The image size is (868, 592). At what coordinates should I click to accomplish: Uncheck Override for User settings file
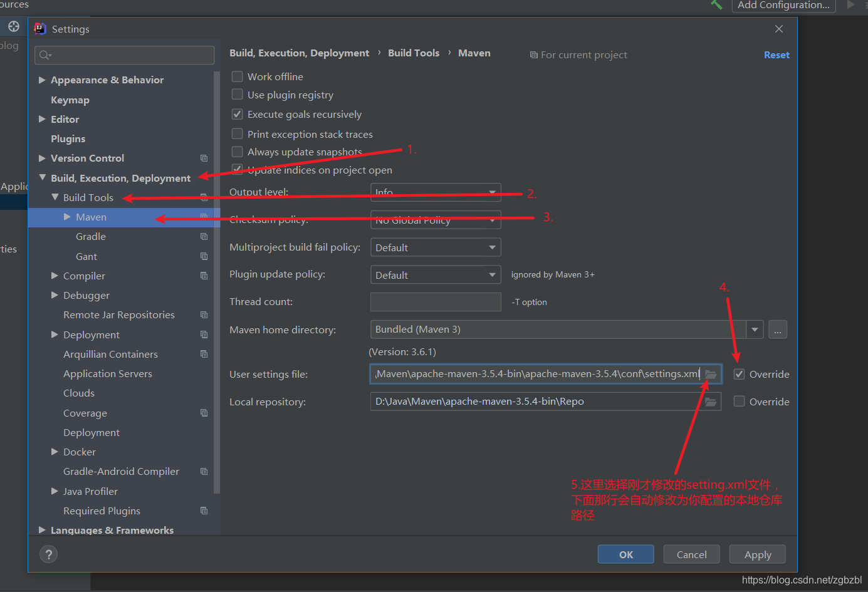coord(739,374)
